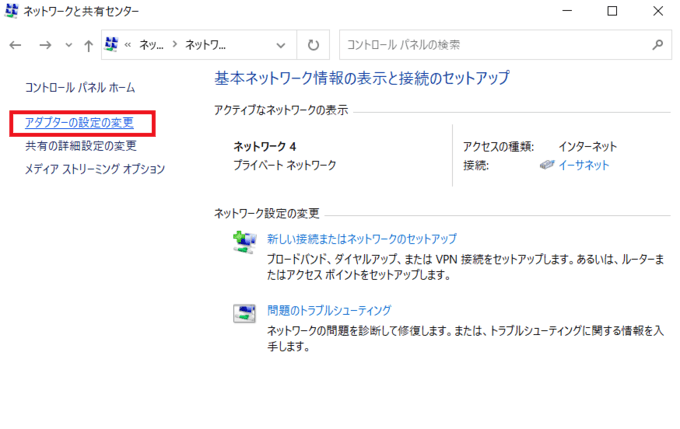Click the 基本ネットワーク情報の表示と接続のセットアップ heading
The image size is (680, 429).
pyautogui.click(x=362, y=78)
